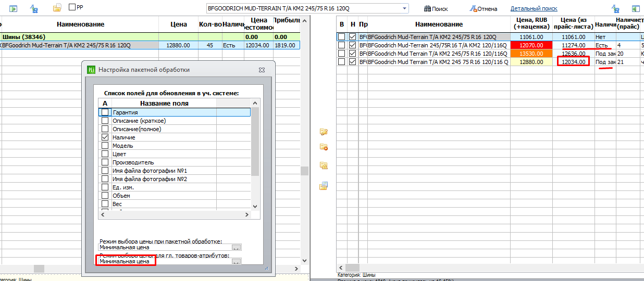Click the field list's scroll down arrow
Viewport: 644px width, 281px height.
pyautogui.click(x=255, y=207)
